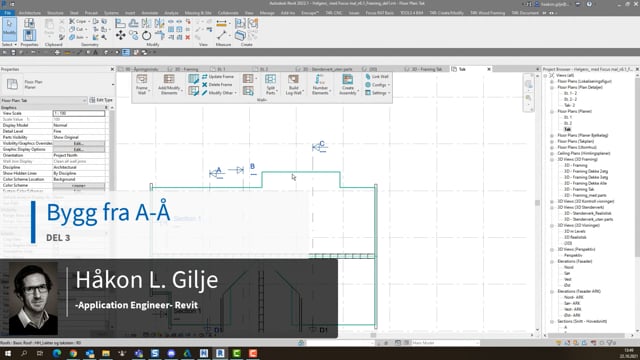Collapse the Views (all) tree node
Viewport: 640px width, 360px height.
pos(546,76)
